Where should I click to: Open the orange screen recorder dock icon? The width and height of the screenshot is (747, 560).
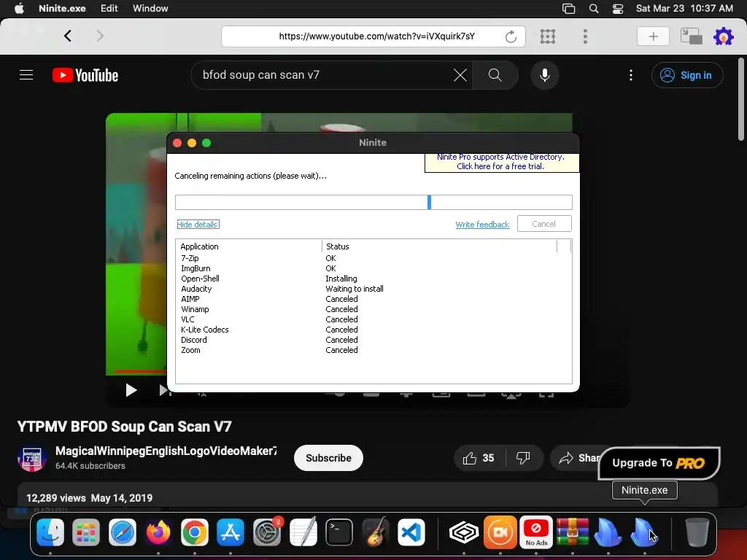coord(500,532)
